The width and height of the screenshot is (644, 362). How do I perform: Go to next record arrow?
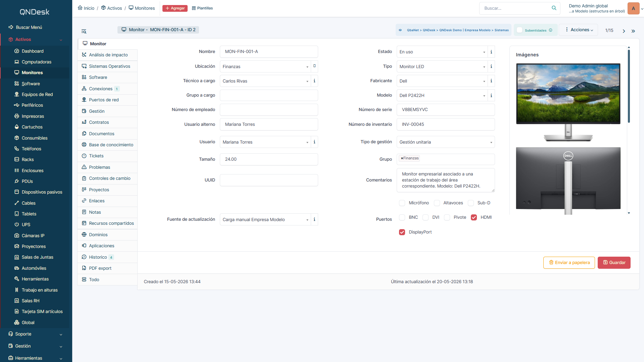coord(624,31)
